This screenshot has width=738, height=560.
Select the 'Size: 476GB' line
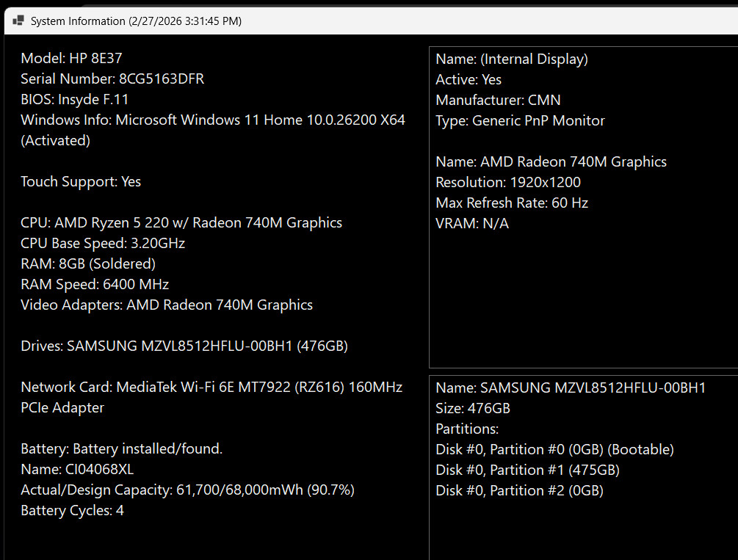pos(473,409)
